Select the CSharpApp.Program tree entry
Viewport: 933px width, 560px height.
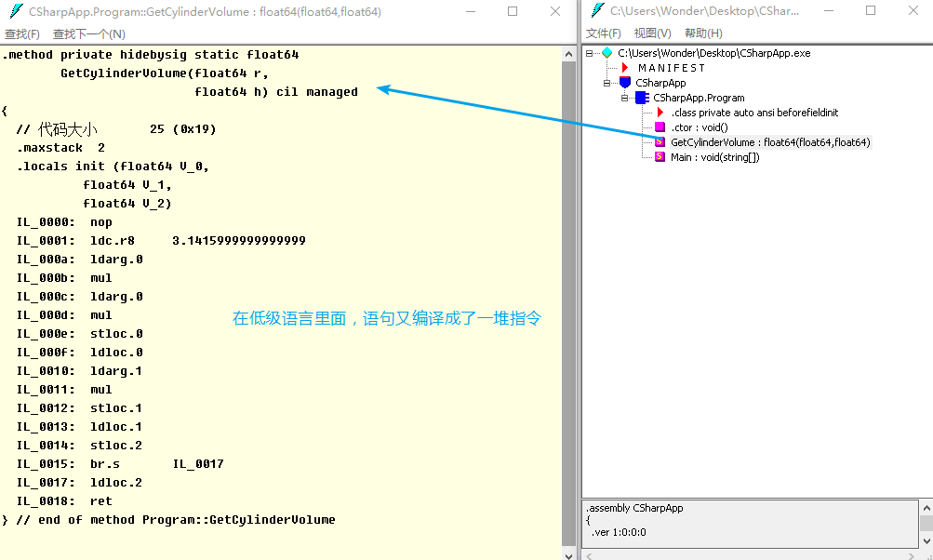point(699,98)
